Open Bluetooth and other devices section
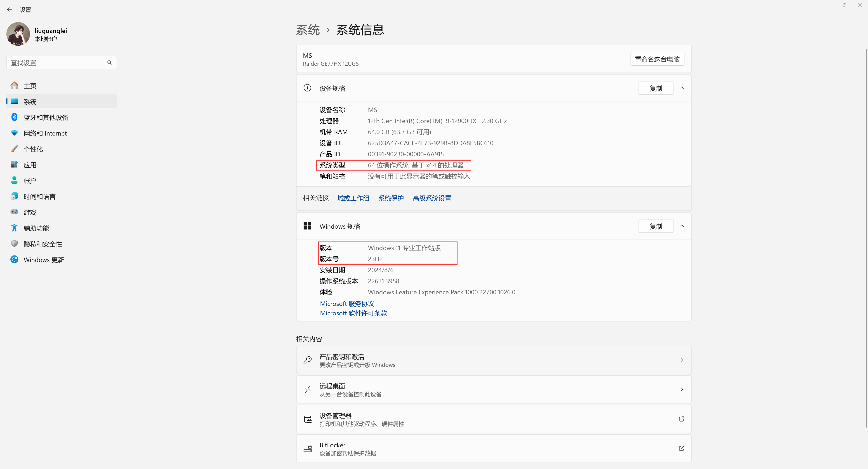Image resolution: width=868 pixels, height=469 pixels. coord(46,117)
